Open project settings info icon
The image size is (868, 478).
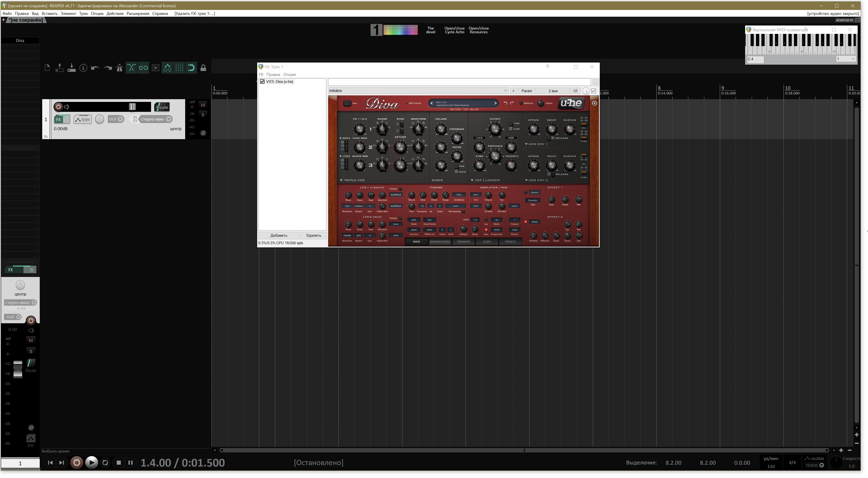click(83, 68)
